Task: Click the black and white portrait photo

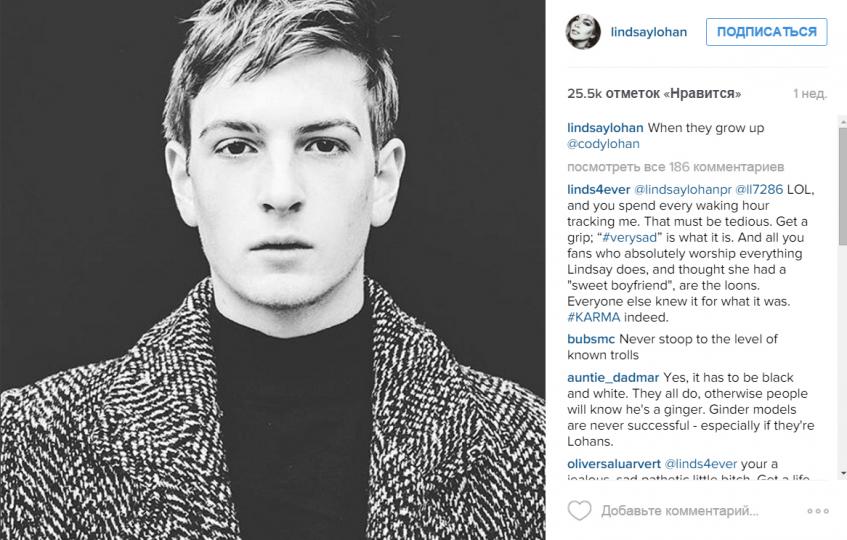Action: 273,270
